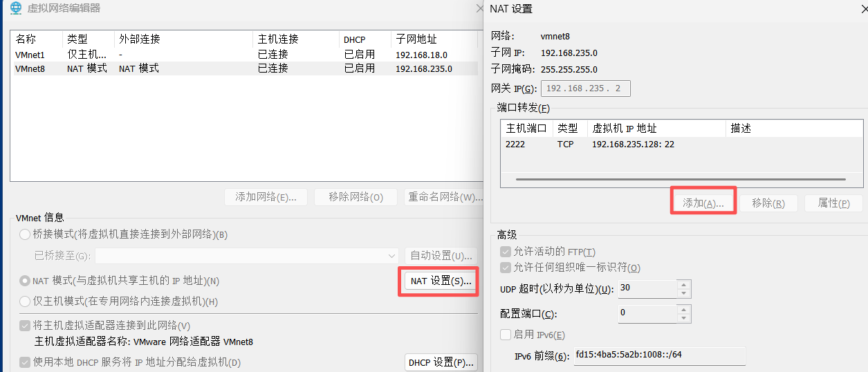Decrease 配置端口 with down arrow

coord(684,318)
